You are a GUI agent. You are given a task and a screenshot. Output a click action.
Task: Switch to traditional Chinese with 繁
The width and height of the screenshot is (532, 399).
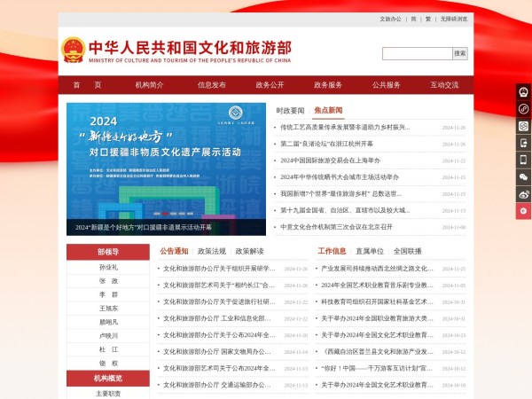click(x=427, y=19)
